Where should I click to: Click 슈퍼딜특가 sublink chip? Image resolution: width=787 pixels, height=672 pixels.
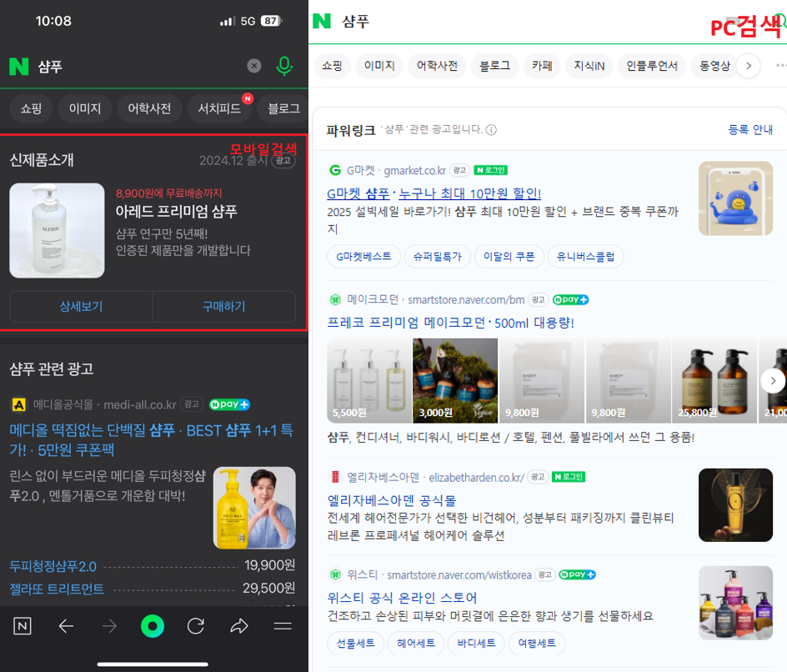click(437, 257)
